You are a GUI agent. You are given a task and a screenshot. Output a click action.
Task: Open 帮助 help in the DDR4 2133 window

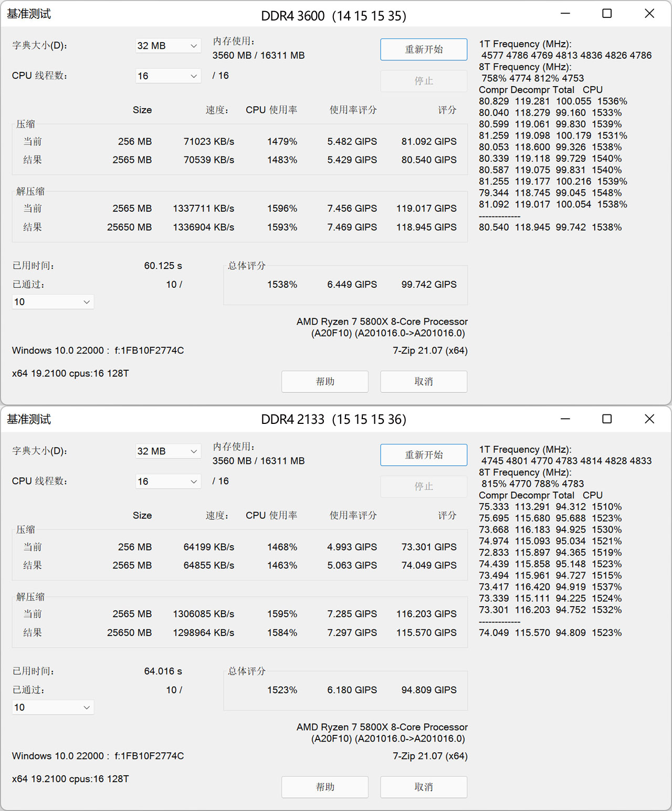click(x=324, y=787)
